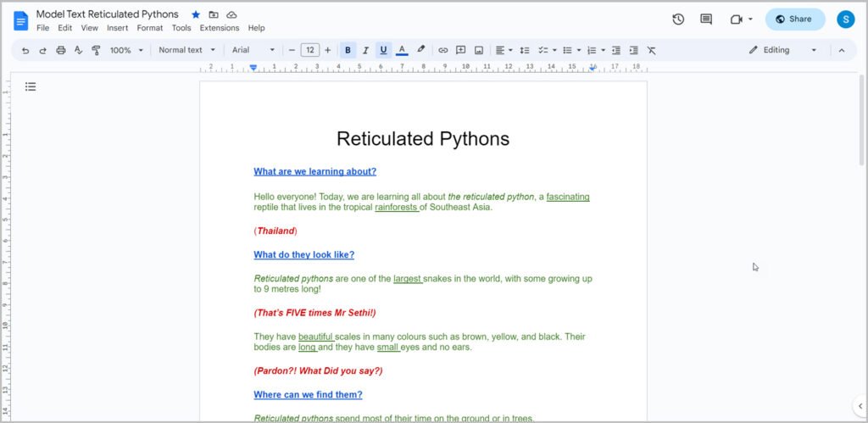
Task: Open the user account avatar S
Action: (x=845, y=19)
